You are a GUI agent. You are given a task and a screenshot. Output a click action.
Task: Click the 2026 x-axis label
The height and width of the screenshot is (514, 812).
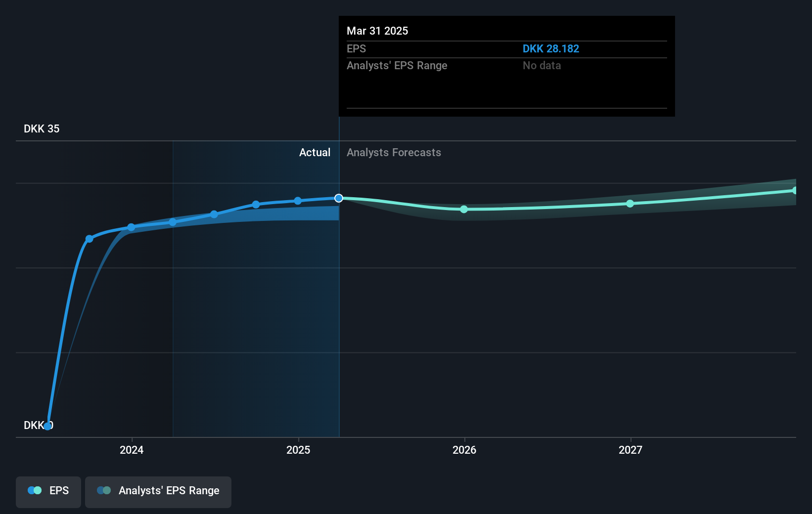click(x=464, y=450)
